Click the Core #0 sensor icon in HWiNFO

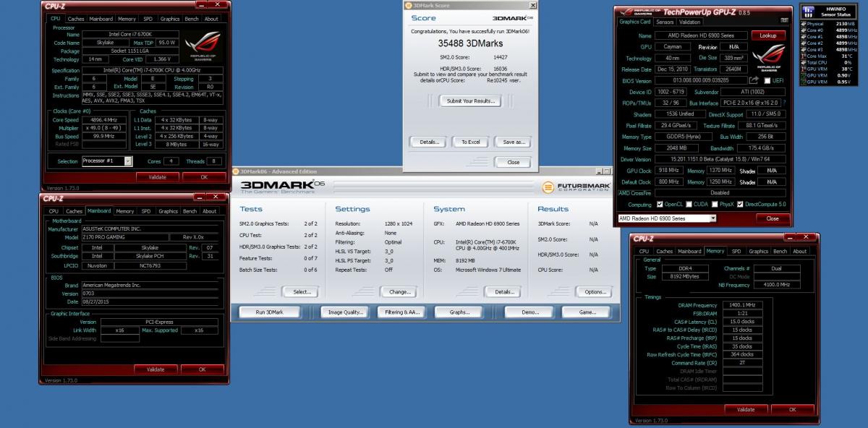804,30
